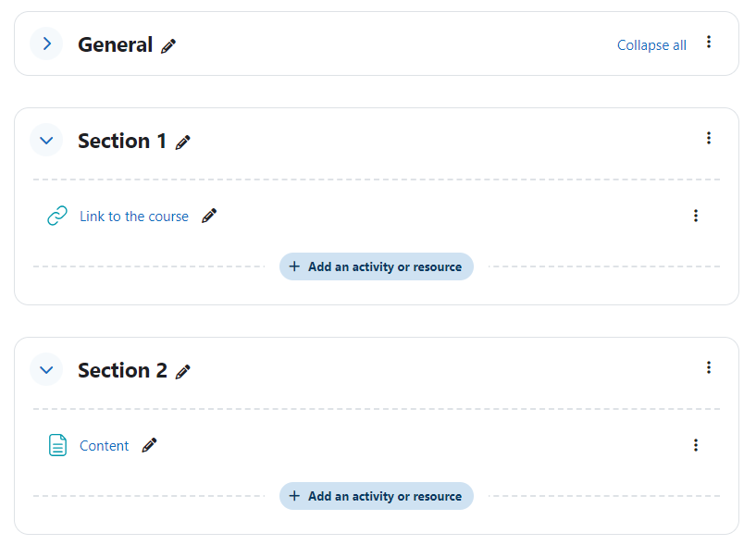Image resolution: width=756 pixels, height=545 pixels.
Task: Click the Collapse all link
Action: pyautogui.click(x=651, y=44)
